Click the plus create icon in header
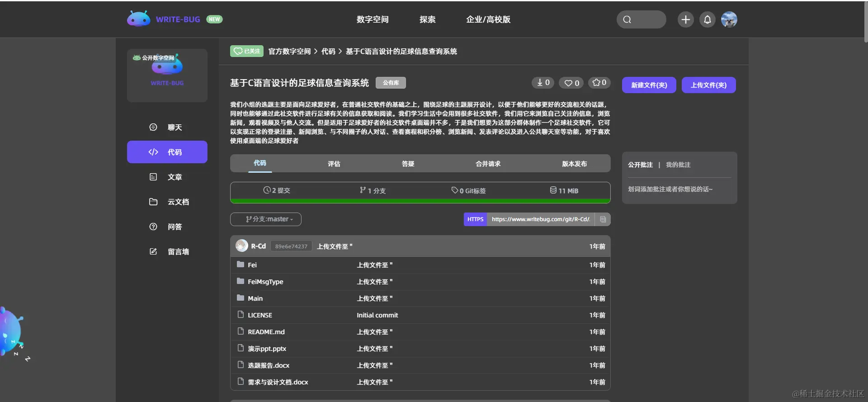This screenshot has height=402, width=868. click(x=685, y=19)
